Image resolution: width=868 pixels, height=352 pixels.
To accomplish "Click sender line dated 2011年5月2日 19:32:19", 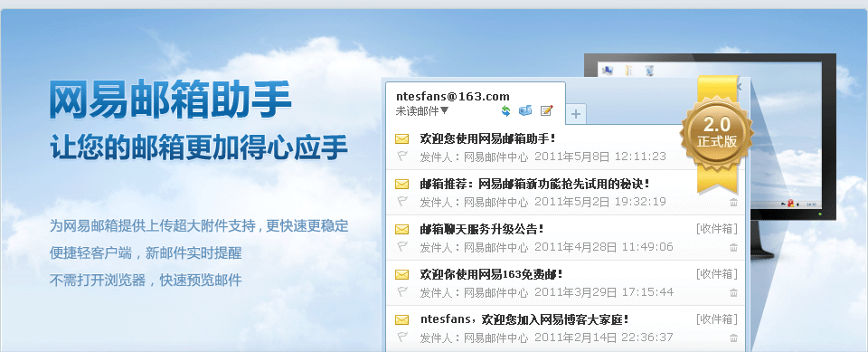I will (x=543, y=202).
